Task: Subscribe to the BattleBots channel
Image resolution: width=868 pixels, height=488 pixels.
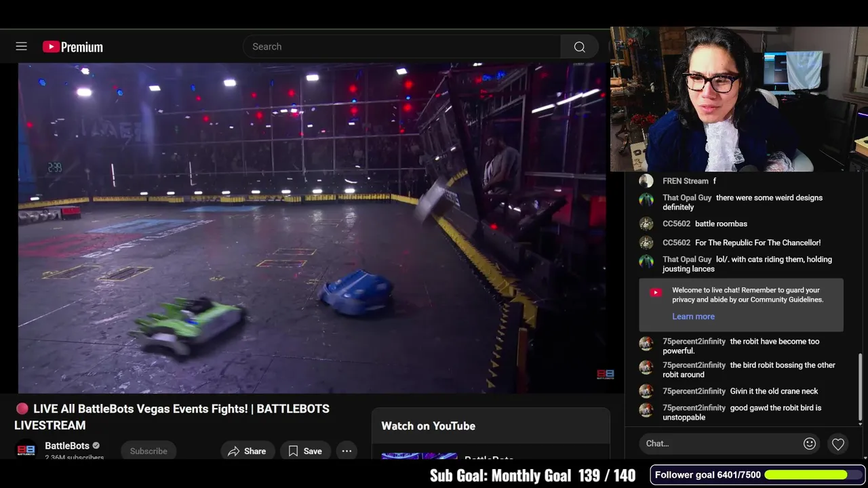Action: (149, 451)
